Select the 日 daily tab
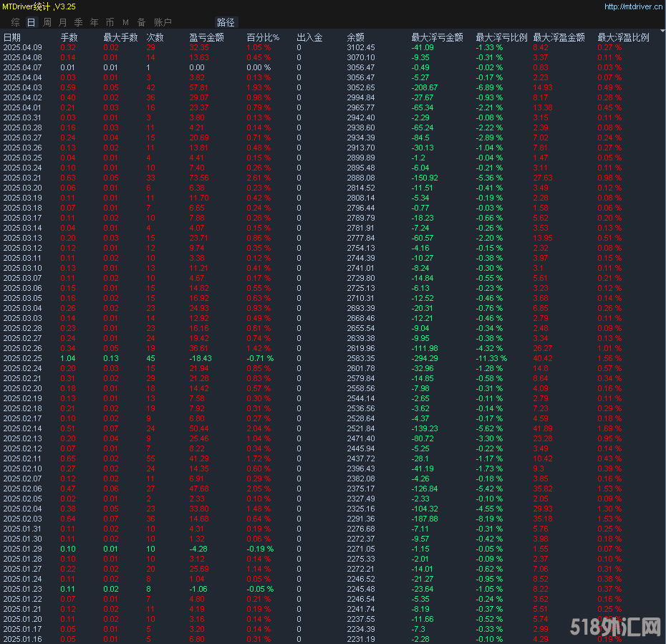 [31, 22]
